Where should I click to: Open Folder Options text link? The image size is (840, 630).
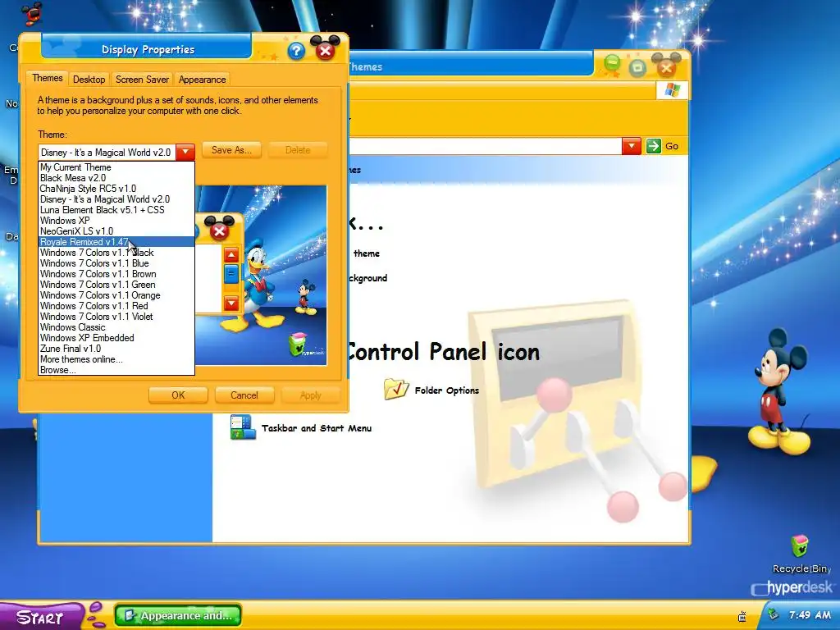447,390
